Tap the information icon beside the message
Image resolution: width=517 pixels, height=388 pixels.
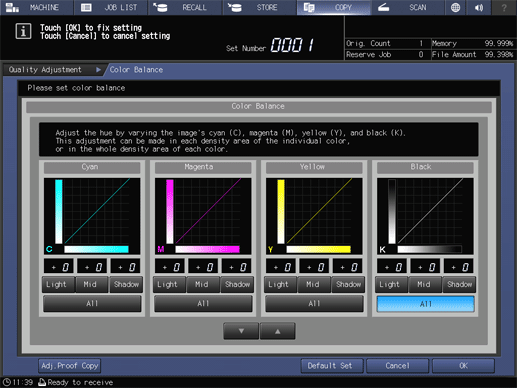coord(23,32)
